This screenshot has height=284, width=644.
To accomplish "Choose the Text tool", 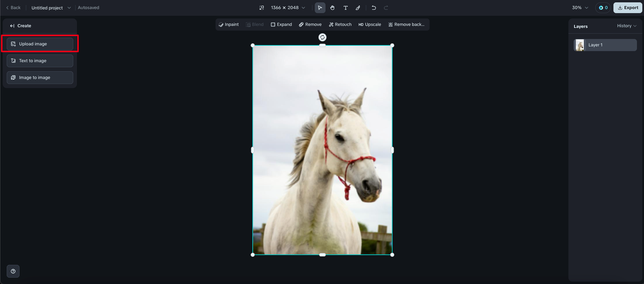I will tap(345, 8).
